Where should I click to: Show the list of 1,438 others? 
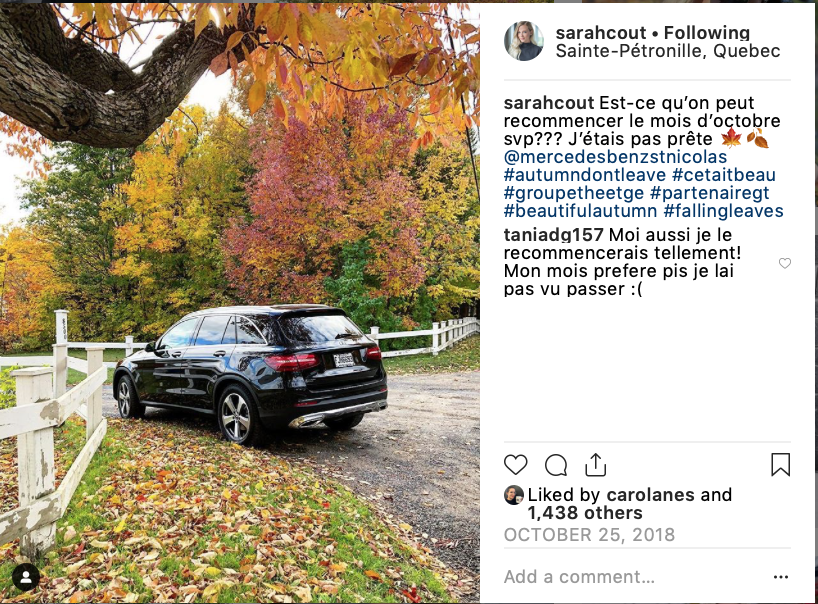585,513
